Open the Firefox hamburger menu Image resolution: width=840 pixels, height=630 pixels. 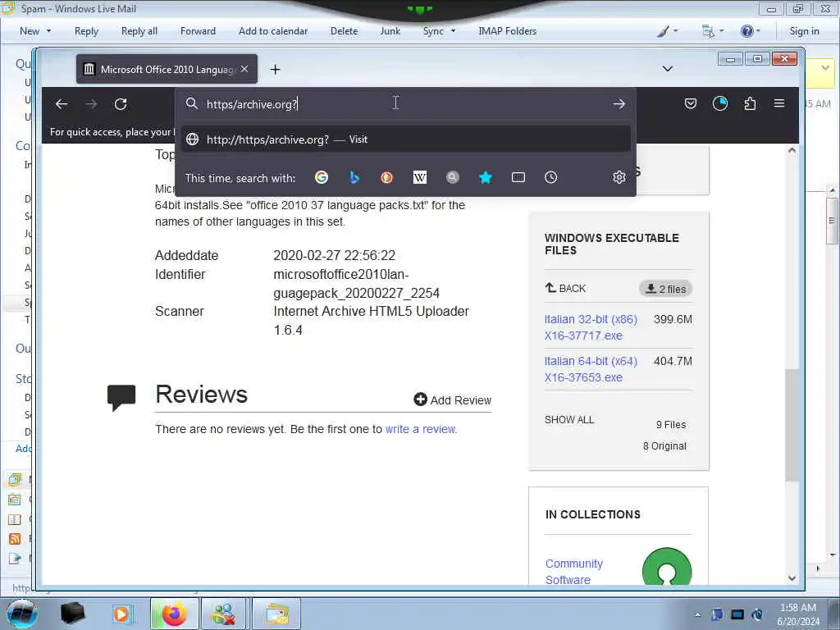(x=779, y=103)
